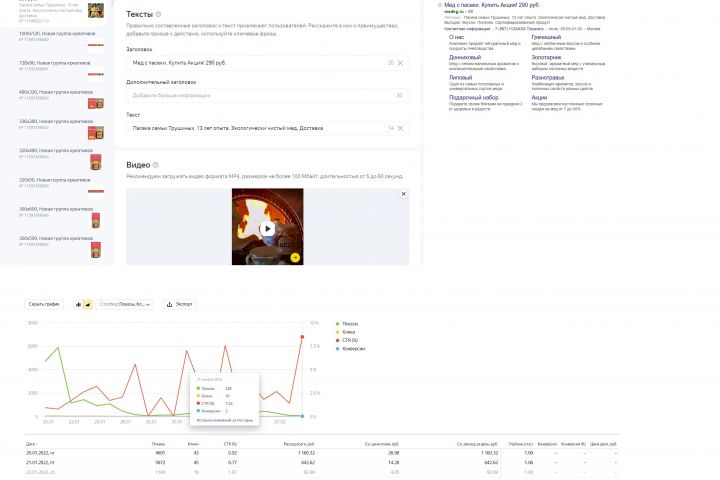Switch chart to area graph view icon
Image resolution: width=720 pixels, height=480 pixels.
tap(88, 304)
